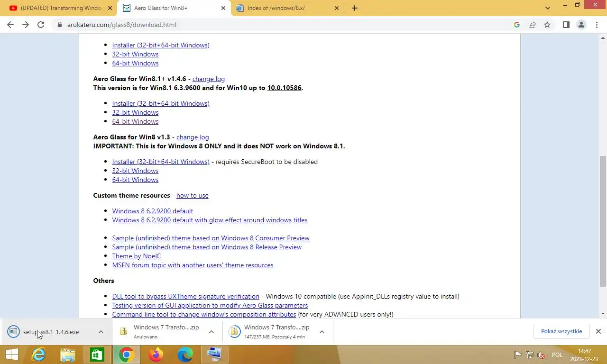The width and height of the screenshot is (607, 364).
Task: Expand options for cancelled Windows 7 zip download
Action: coord(212,332)
